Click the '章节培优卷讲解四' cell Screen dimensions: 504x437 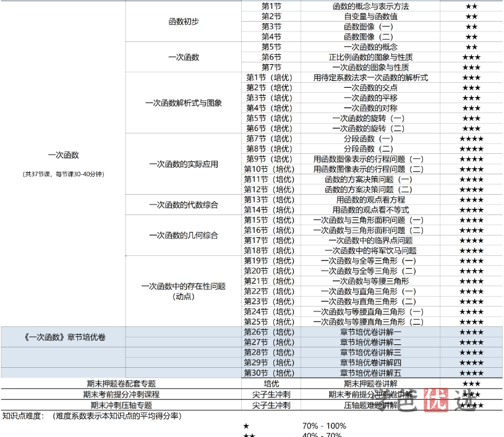370,363
